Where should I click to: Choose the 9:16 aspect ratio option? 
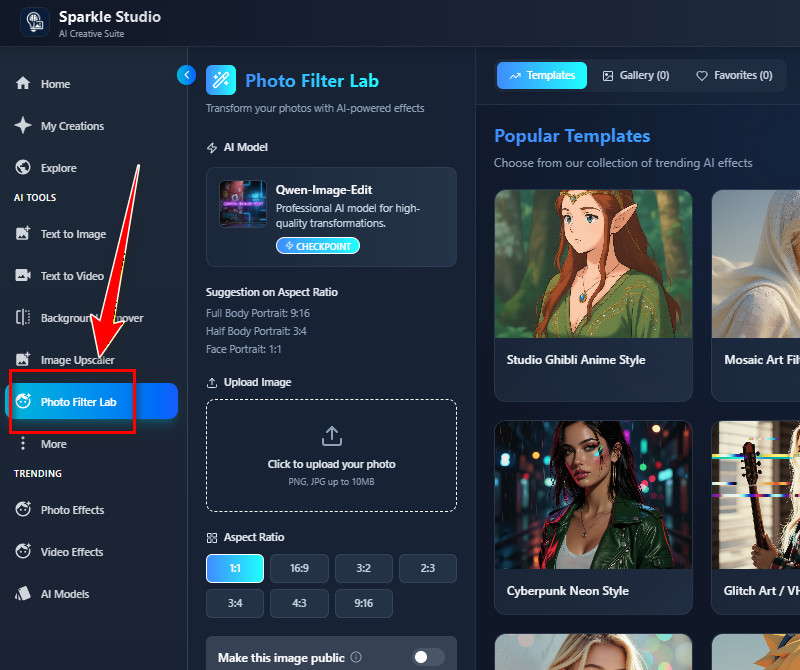[364, 604]
